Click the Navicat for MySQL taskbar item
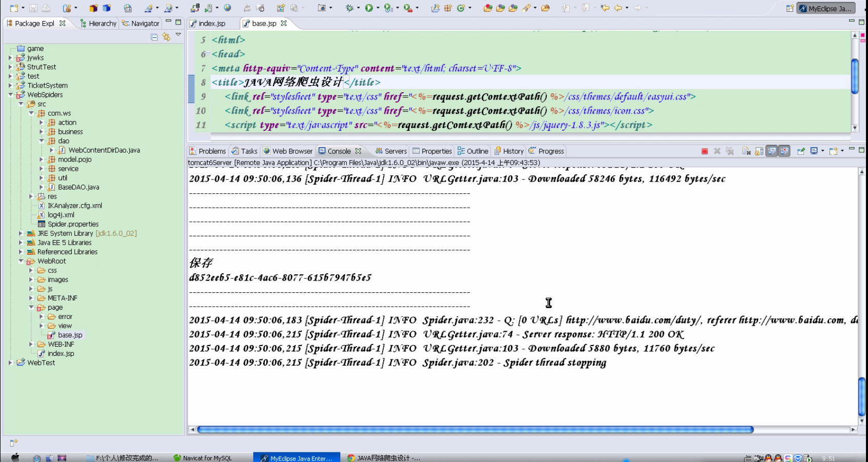868x462 pixels. coord(203,458)
